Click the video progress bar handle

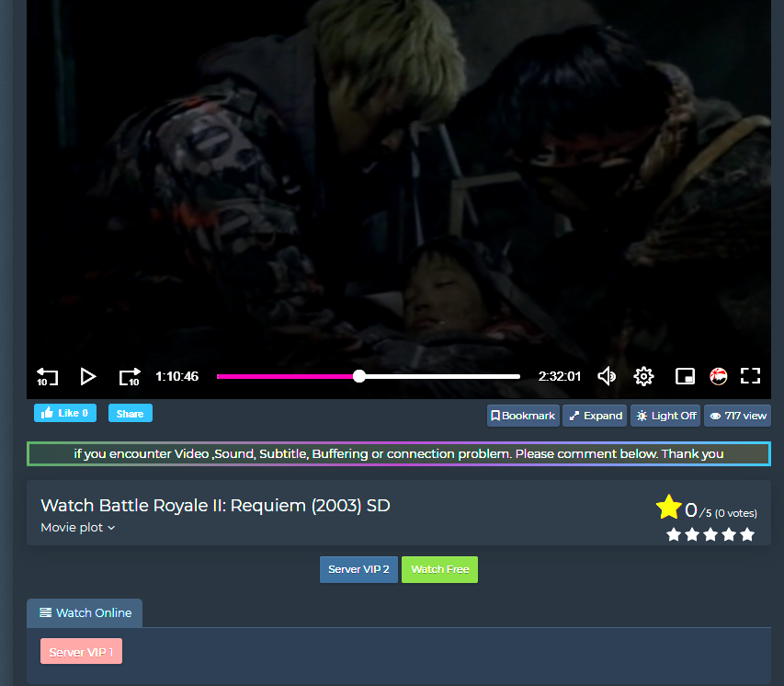[x=359, y=376]
